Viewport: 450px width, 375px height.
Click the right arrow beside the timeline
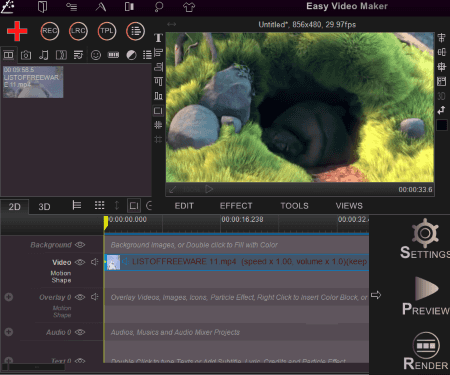[x=376, y=295]
